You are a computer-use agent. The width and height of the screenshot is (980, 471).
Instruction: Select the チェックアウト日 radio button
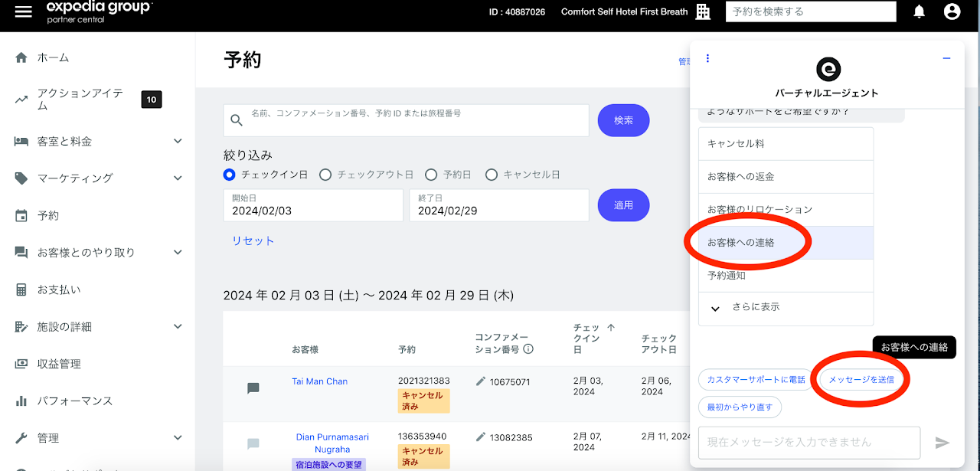[325, 175]
